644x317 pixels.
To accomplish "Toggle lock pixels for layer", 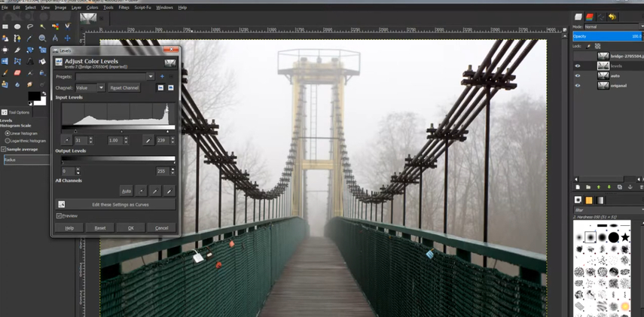I will [588, 47].
